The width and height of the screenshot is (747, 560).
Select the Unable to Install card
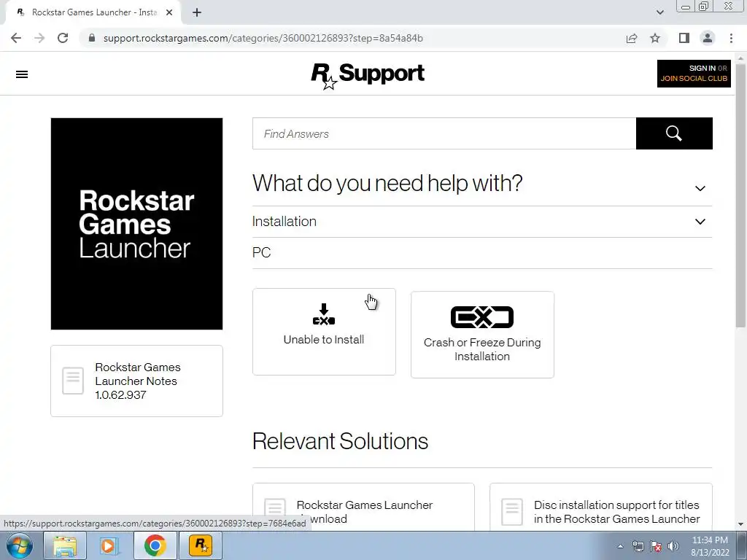(x=324, y=332)
